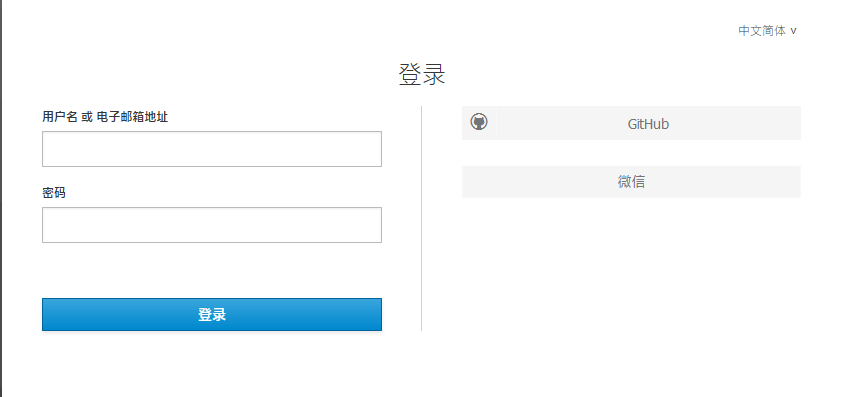Click blank space between 密码 field and 登录 button
Image resolution: width=842 pixels, height=397 pixels.
(x=212, y=270)
